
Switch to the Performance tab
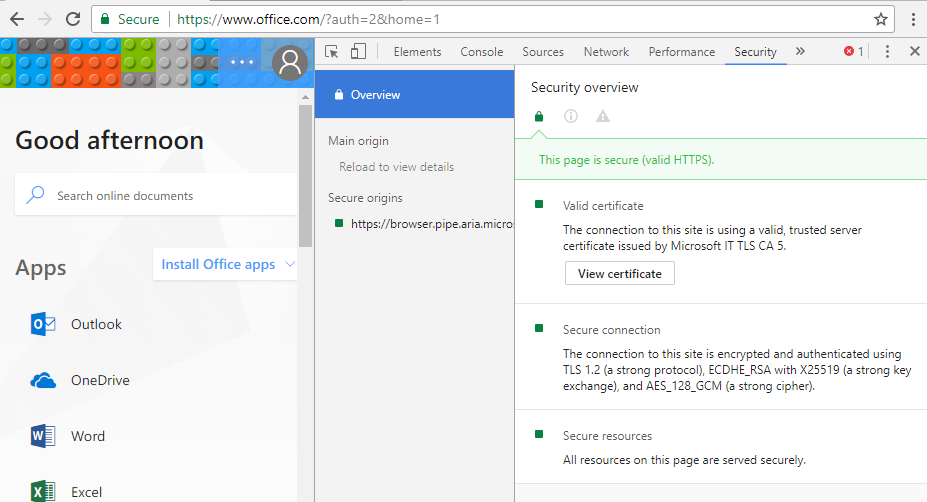click(682, 52)
